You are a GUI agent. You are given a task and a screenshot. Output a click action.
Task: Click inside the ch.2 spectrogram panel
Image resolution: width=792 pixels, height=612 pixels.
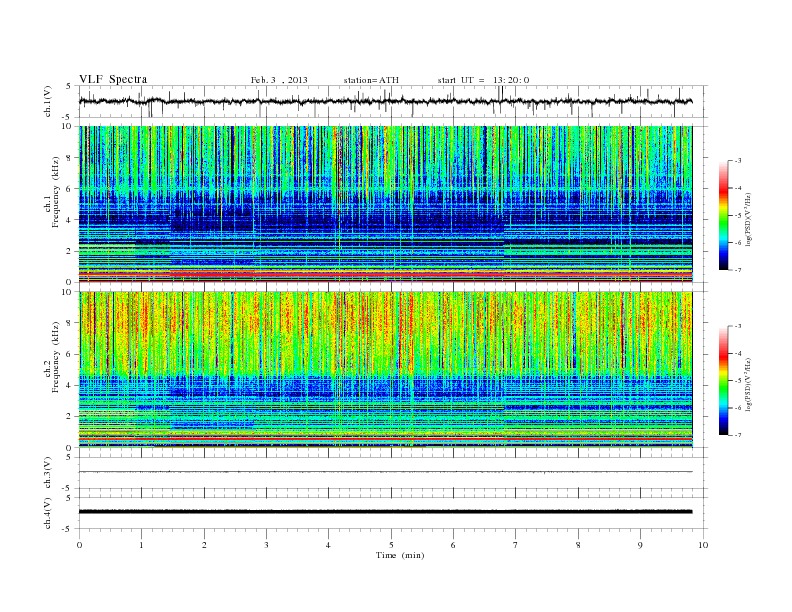point(386,369)
